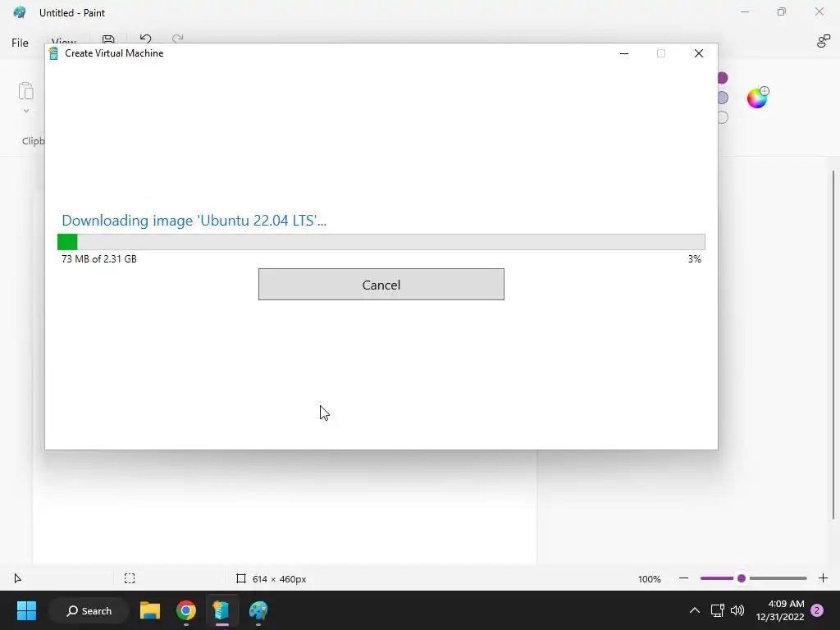This screenshot has height=630, width=840.
Task: Click the cursor position icon in status bar
Action: (x=18, y=578)
